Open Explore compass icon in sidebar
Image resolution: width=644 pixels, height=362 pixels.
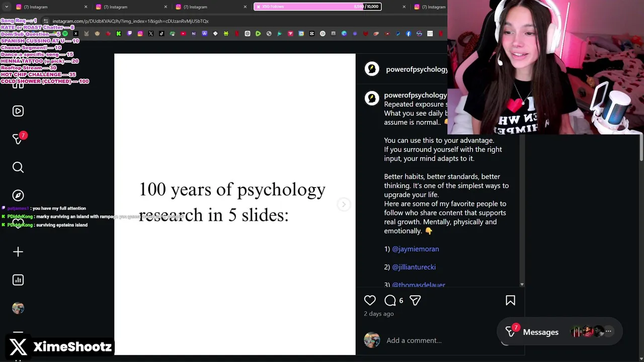pyautogui.click(x=18, y=195)
